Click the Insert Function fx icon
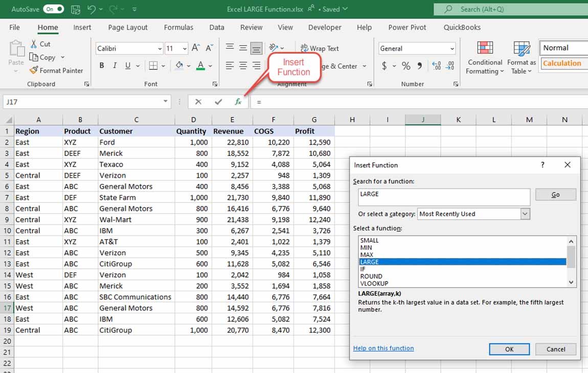Viewport: 588px width, 373px height. (238, 102)
